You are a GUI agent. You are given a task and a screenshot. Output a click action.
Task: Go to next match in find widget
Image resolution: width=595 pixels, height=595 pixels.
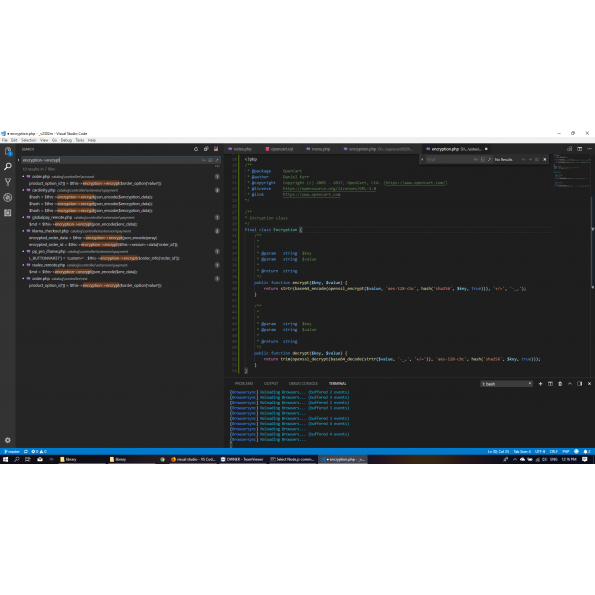pos(530,159)
